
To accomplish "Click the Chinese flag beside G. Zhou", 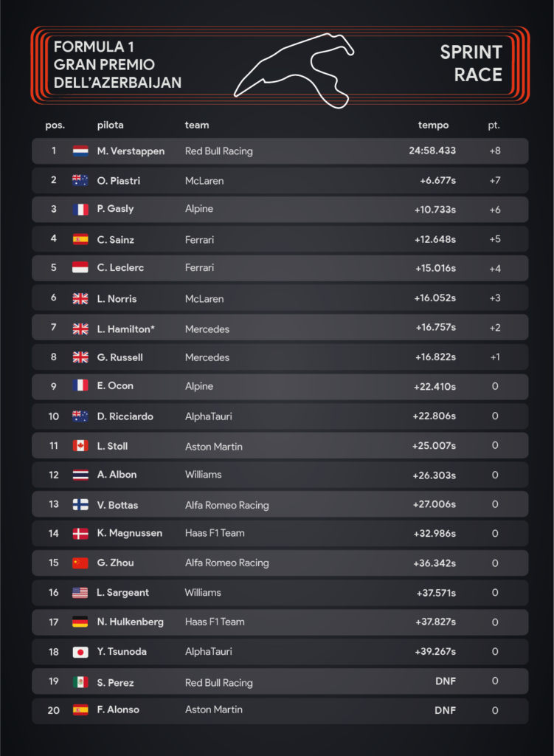I will (x=80, y=563).
